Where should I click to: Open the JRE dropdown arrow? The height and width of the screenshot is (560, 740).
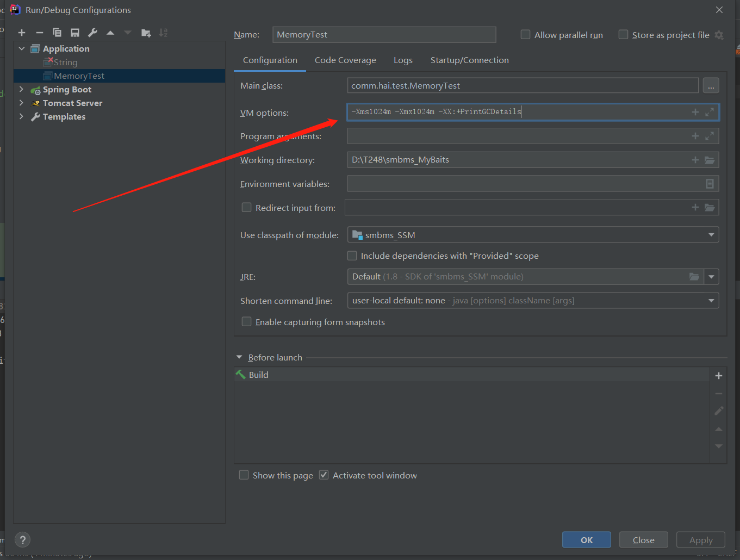(x=711, y=277)
